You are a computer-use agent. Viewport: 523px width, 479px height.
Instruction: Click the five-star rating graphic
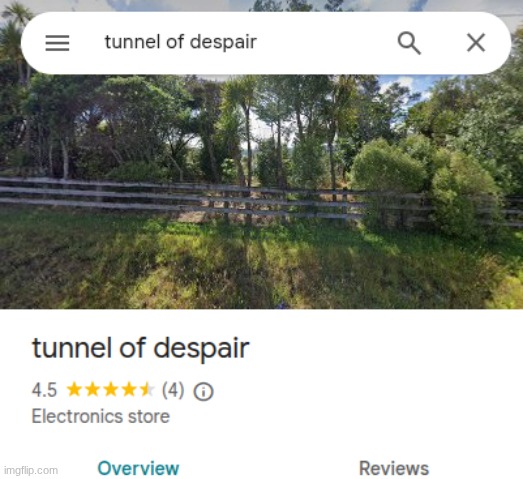(111, 390)
